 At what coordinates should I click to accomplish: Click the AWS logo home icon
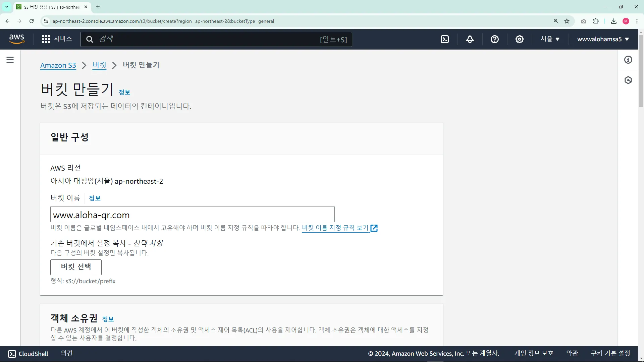click(17, 39)
